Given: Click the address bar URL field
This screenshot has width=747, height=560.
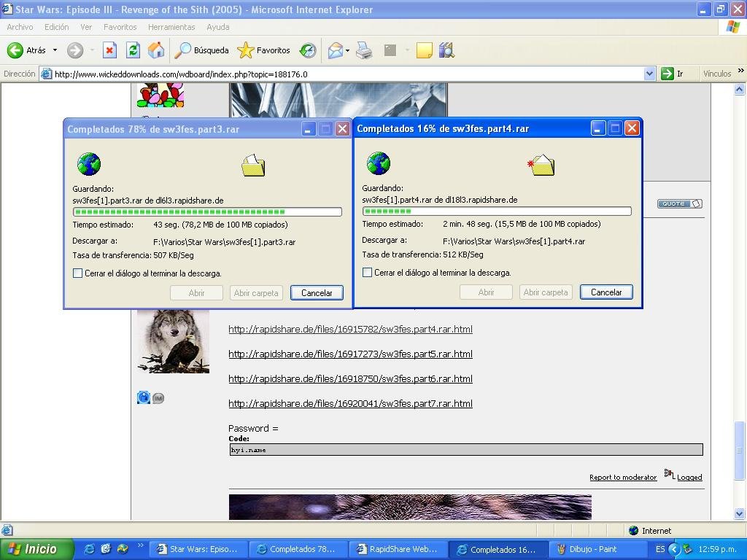Looking at the screenshot, I should [x=348, y=74].
